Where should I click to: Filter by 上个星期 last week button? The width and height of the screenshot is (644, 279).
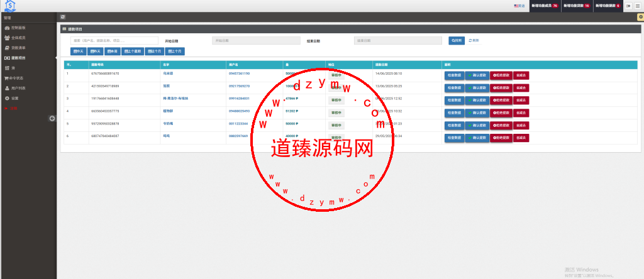pos(132,52)
